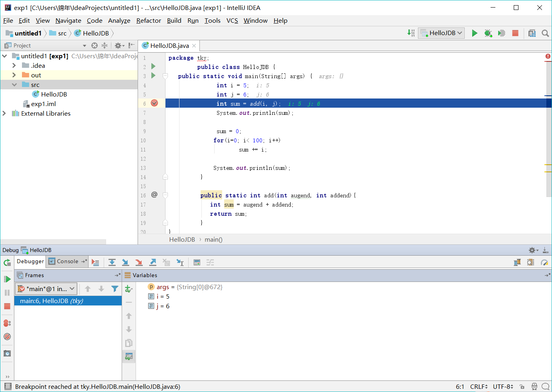Click Run to Cursor icon
552x392 pixels.
click(180, 262)
